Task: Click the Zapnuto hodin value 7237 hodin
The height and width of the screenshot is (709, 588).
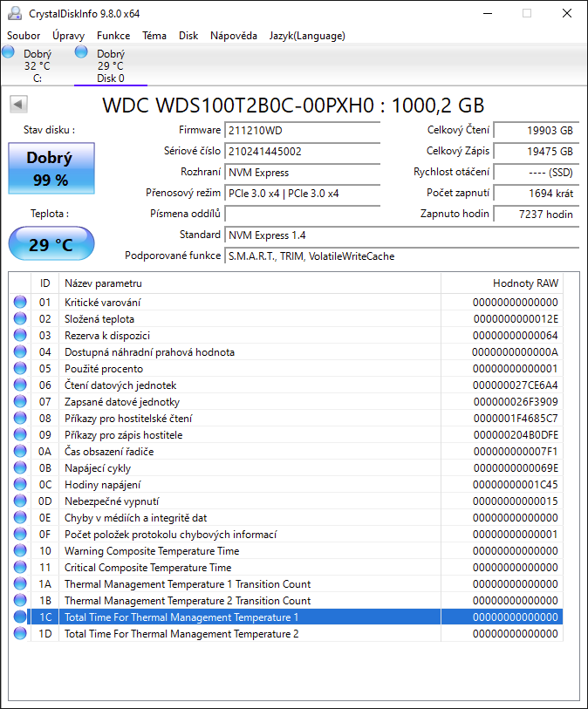Action: click(536, 215)
